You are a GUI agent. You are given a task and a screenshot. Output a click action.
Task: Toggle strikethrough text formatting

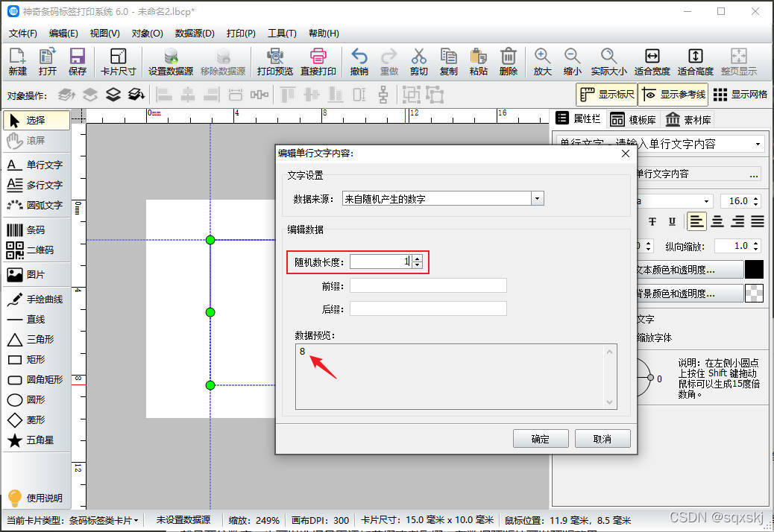click(652, 222)
